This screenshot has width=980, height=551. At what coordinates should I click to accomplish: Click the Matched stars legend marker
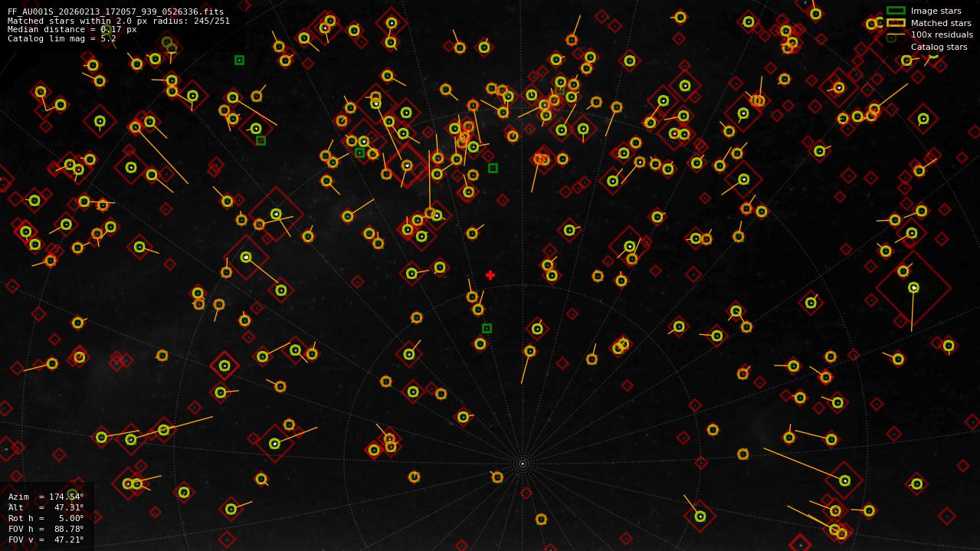tap(894, 23)
